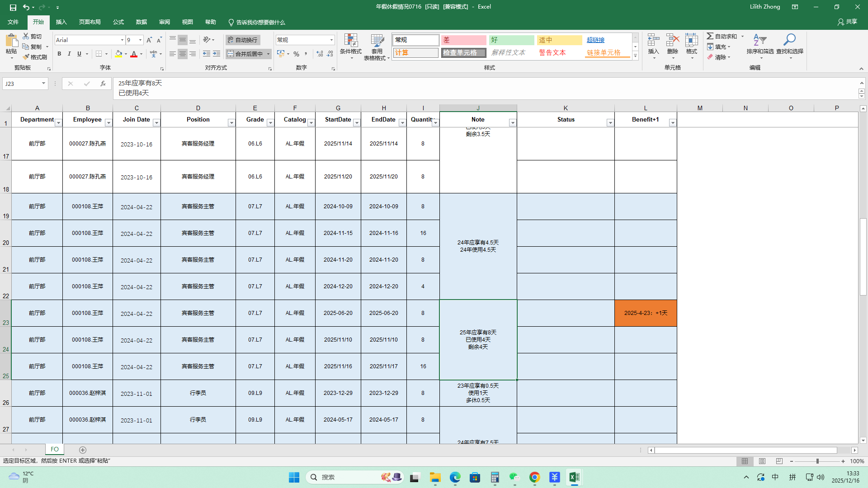Click the orange Benefit+1 cell in row 23
This screenshot has height=488, width=868.
645,313
